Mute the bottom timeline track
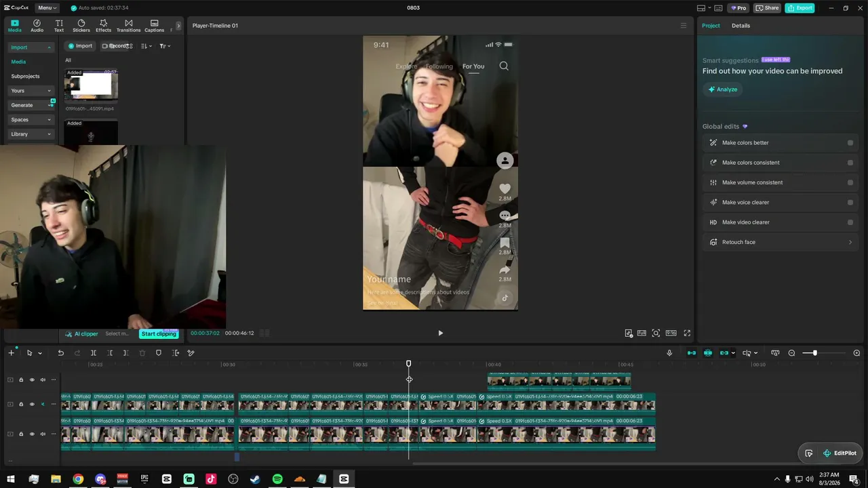The image size is (868, 488). coord(43,434)
